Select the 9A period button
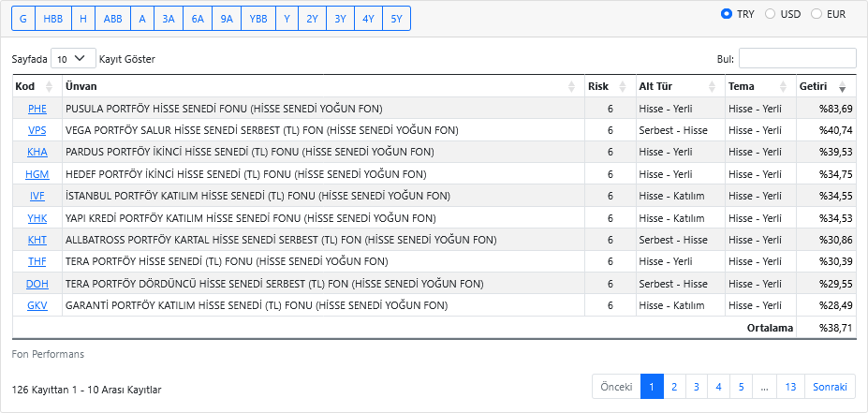Screen dimensions: 868x413 227,19
